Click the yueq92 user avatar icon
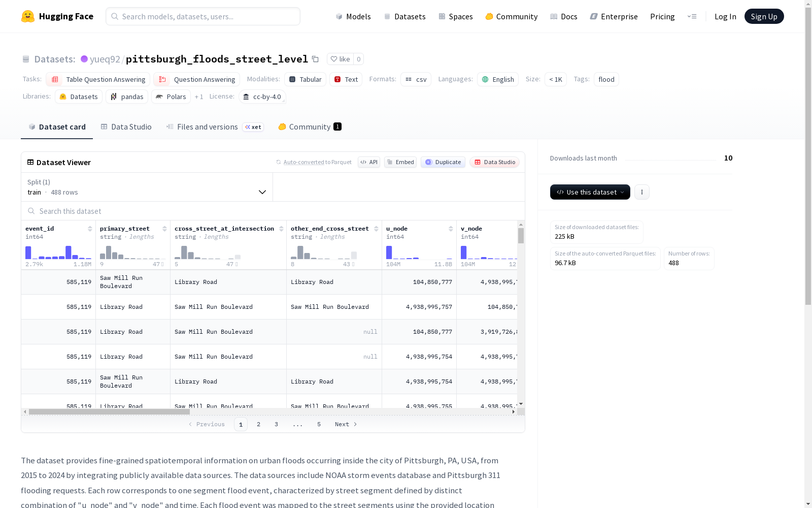The image size is (812, 508). (84, 59)
